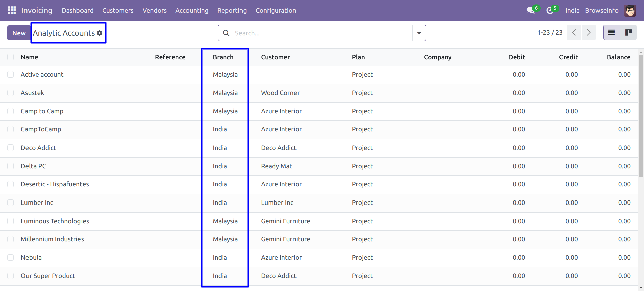The image size is (644, 291).
Task: Open the Luminous Technologies record
Action: (x=55, y=221)
